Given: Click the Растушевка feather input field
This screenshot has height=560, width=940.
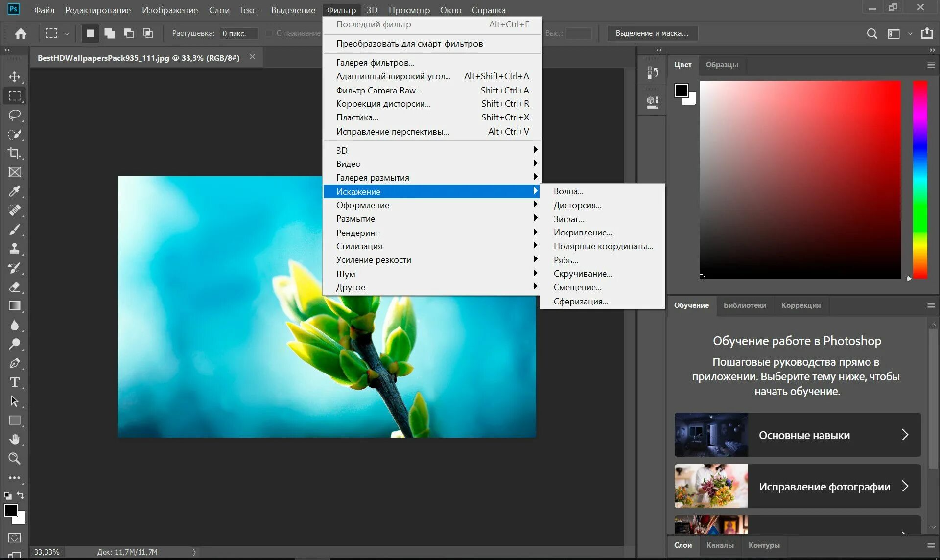Looking at the screenshot, I should point(238,33).
